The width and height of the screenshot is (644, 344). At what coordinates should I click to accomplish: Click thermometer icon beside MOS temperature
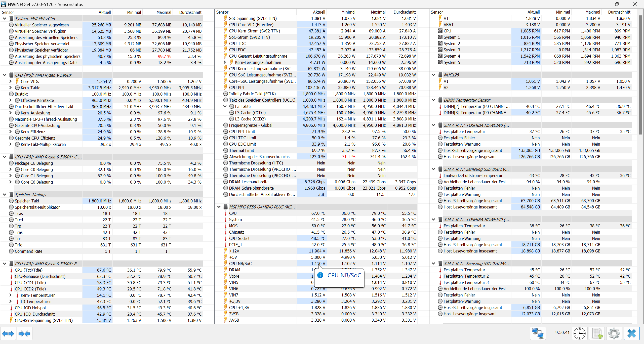pos(226,226)
